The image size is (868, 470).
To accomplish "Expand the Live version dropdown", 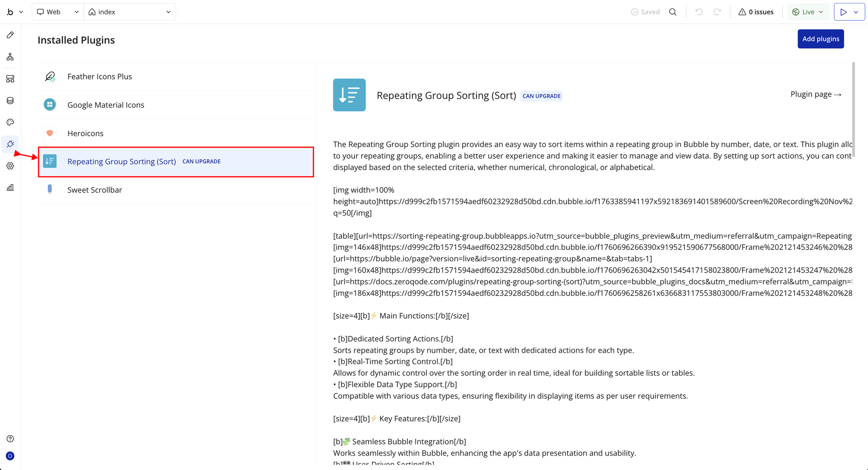I will coord(808,12).
